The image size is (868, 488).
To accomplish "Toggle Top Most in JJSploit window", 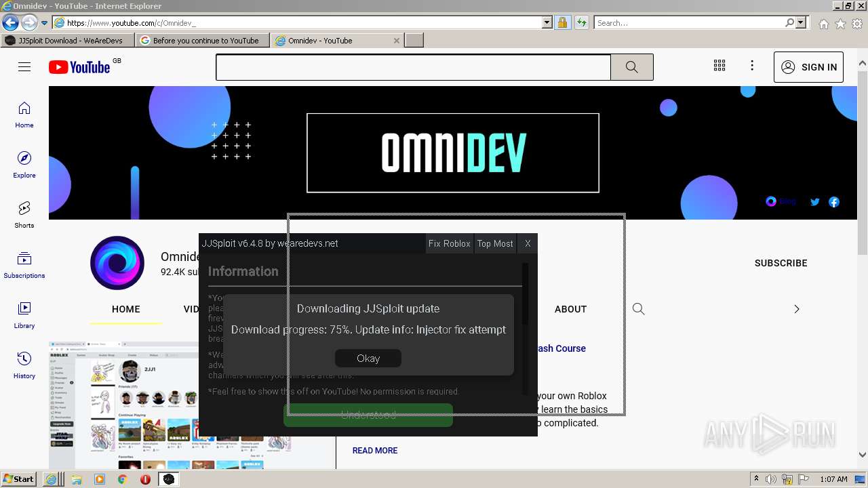I will pos(495,243).
